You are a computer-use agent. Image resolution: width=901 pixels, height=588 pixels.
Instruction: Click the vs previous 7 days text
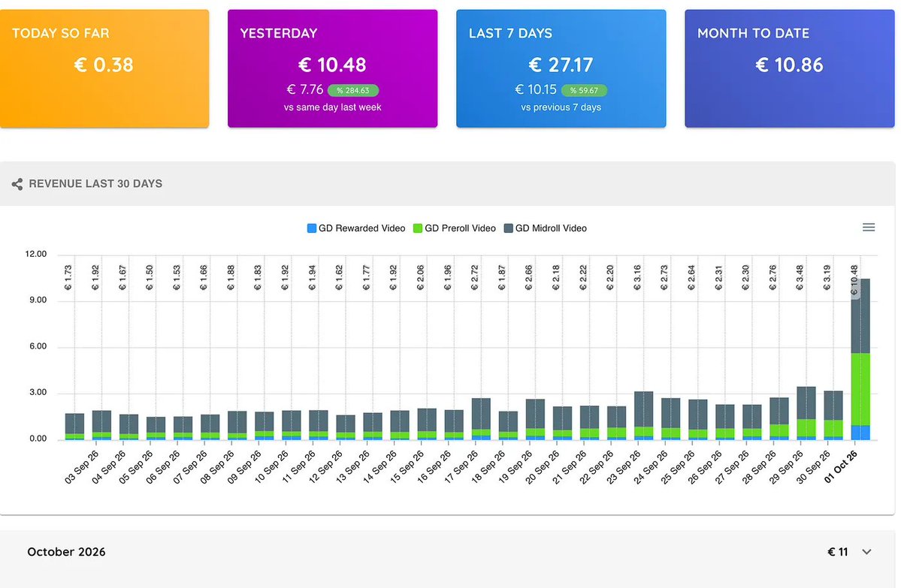(x=561, y=107)
